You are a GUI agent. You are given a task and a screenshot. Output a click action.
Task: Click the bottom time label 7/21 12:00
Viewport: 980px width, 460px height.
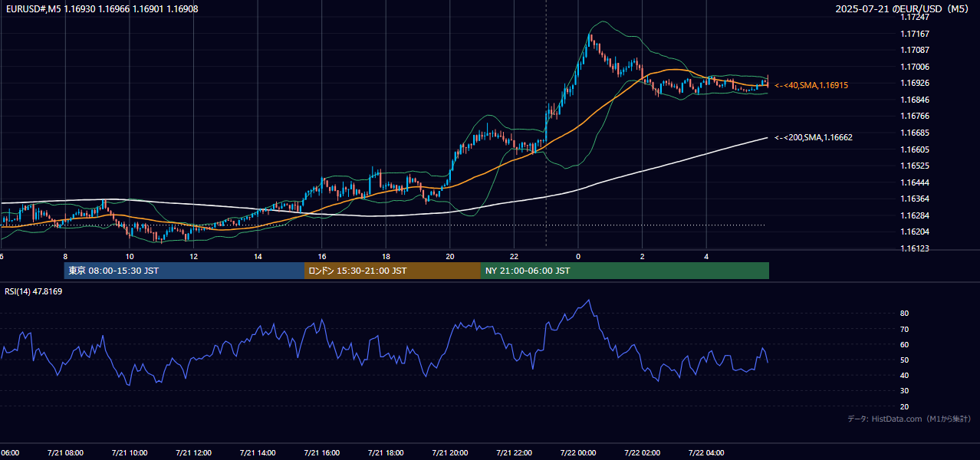[193, 452]
